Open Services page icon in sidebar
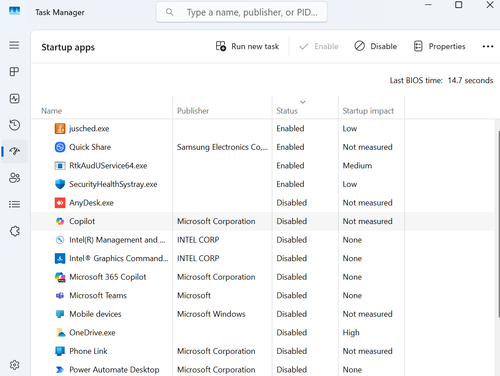The width and height of the screenshot is (500, 376). tap(14, 231)
